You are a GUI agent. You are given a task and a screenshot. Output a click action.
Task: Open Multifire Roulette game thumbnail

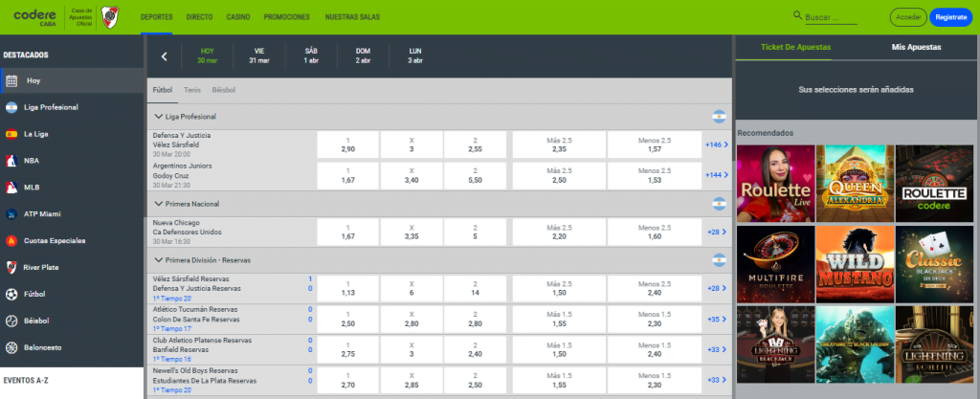(775, 264)
